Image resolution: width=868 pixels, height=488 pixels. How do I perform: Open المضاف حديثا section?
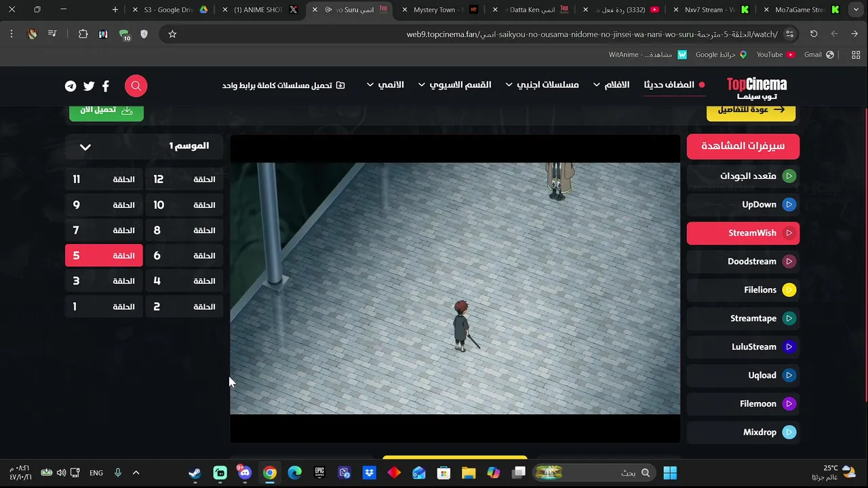(674, 85)
